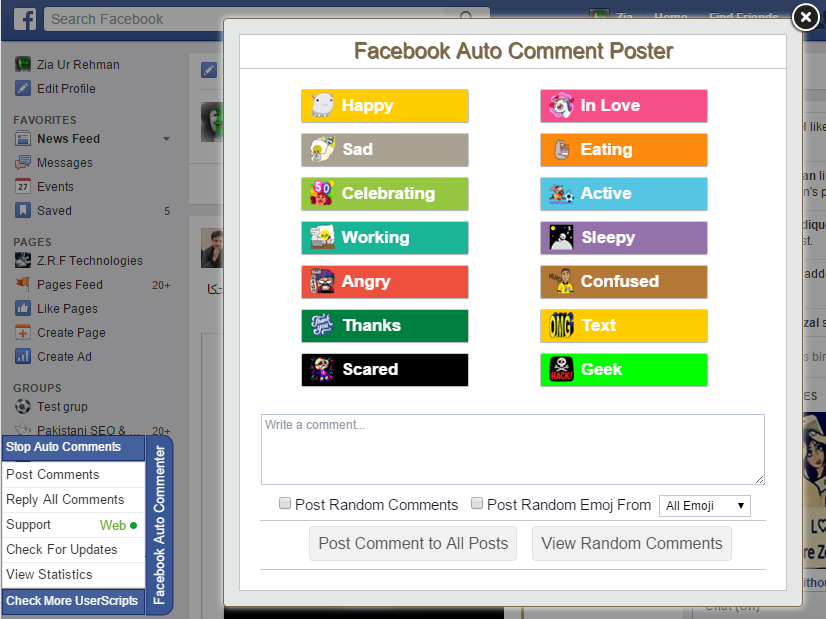Open the All Emoji dropdown

click(x=704, y=506)
